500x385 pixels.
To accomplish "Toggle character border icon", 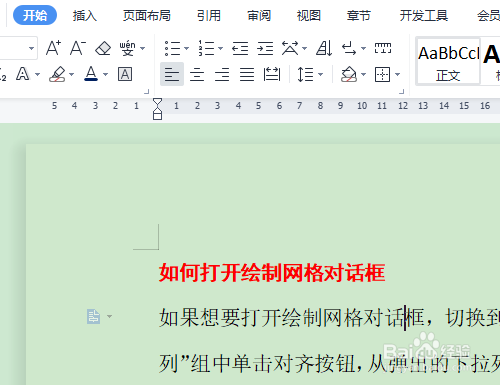I will 125,74.
